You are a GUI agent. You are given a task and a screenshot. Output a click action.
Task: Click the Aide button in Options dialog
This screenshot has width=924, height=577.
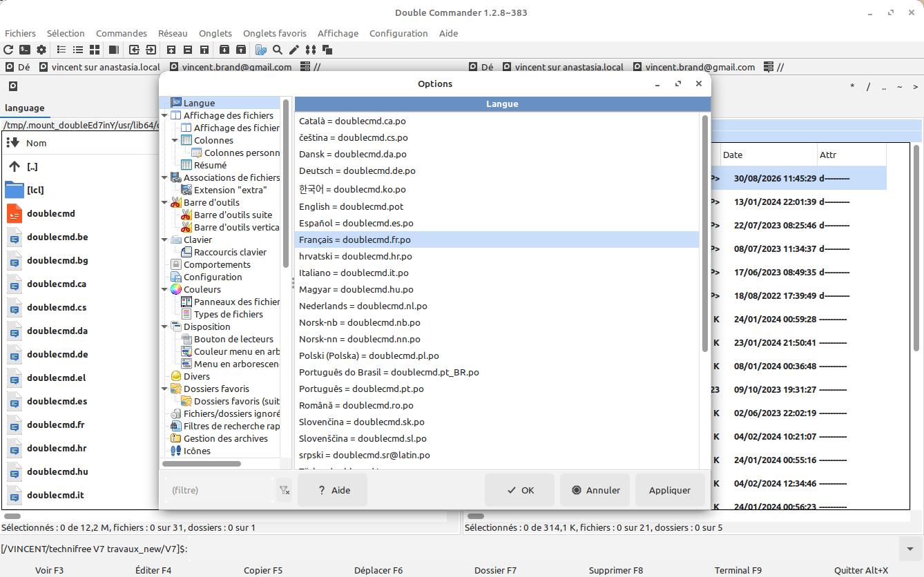coord(332,490)
